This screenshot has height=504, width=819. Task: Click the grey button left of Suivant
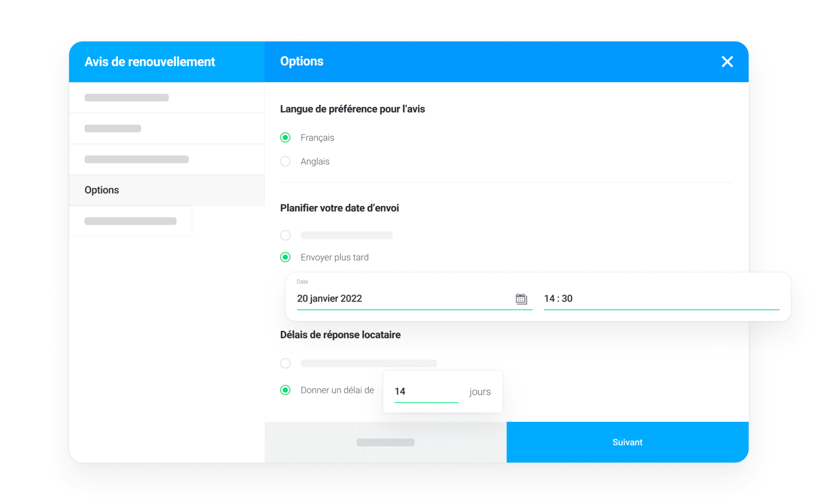(x=385, y=442)
